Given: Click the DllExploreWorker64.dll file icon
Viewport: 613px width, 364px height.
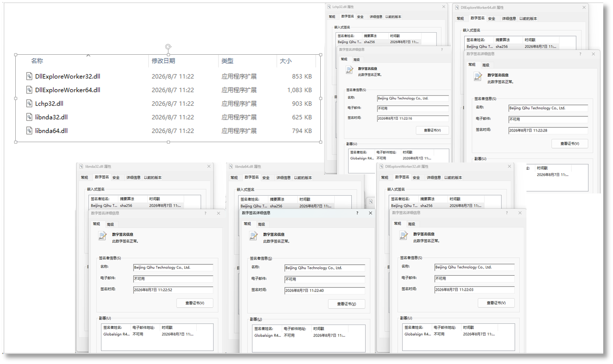Looking at the screenshot, I should (x=29, y=90).
